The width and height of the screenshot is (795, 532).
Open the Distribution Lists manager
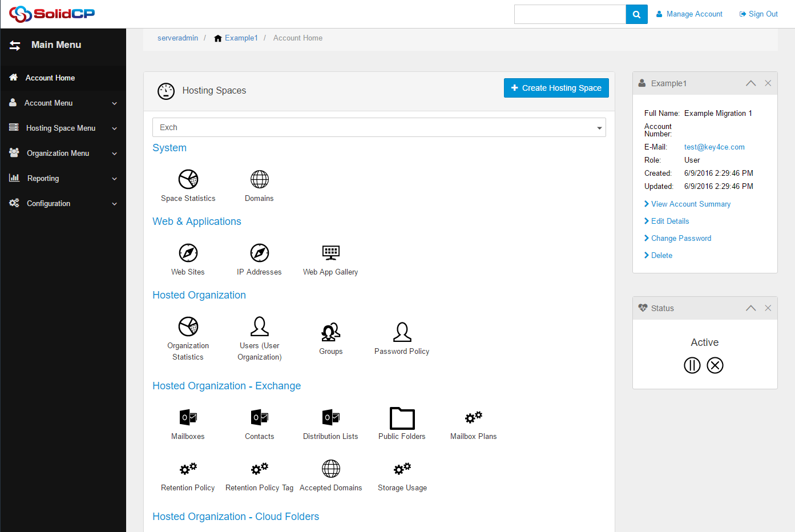coord(330,423)
